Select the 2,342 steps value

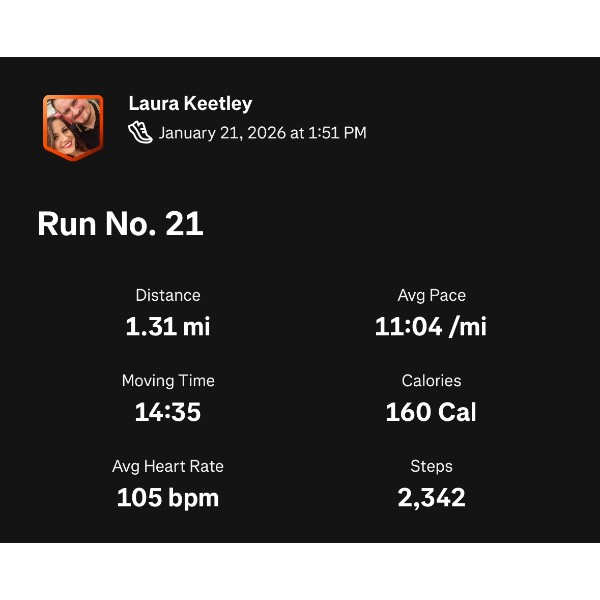click(431, 497)
